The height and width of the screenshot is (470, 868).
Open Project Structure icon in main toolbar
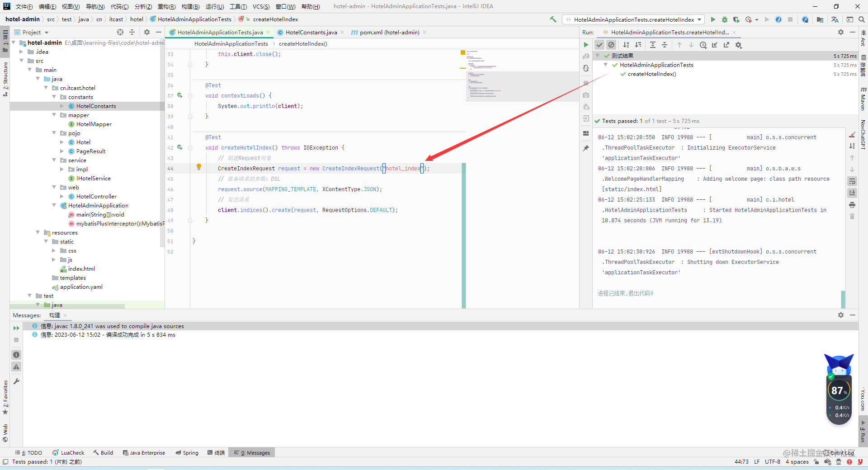(820, 19)
